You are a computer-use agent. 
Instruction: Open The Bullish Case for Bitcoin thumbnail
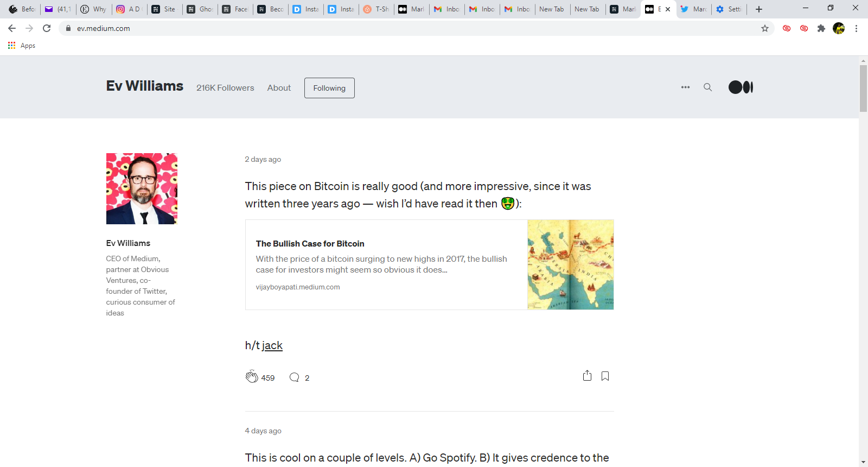[x=570, y=264]
